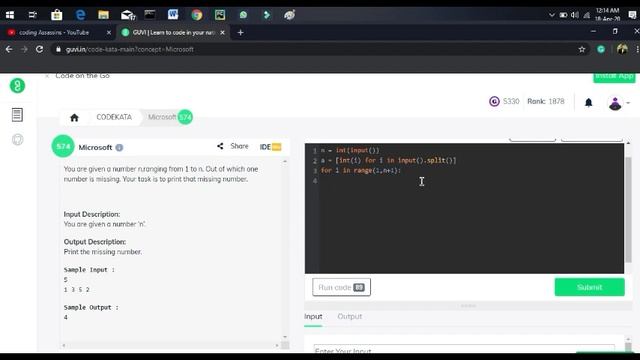
Task: Open the support headset icon in the sidebar
Action: tap(18, 140)
